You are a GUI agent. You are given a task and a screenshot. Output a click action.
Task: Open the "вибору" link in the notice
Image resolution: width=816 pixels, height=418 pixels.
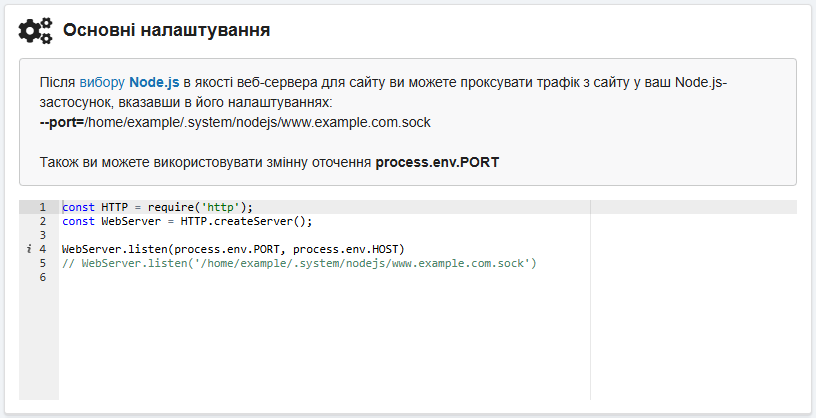102,82
